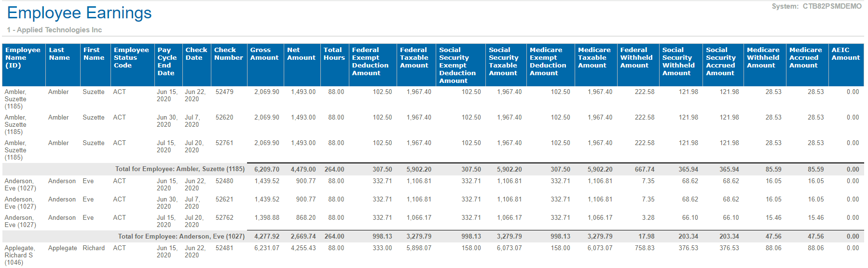868x268 pixels.
Task: Select the Pay Cycle End Date header
Action: click(x=167, y=61)
